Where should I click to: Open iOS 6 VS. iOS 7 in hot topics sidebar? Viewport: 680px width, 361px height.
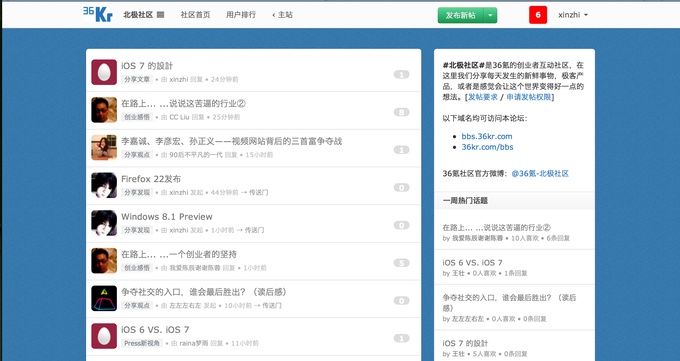point(472,263)
